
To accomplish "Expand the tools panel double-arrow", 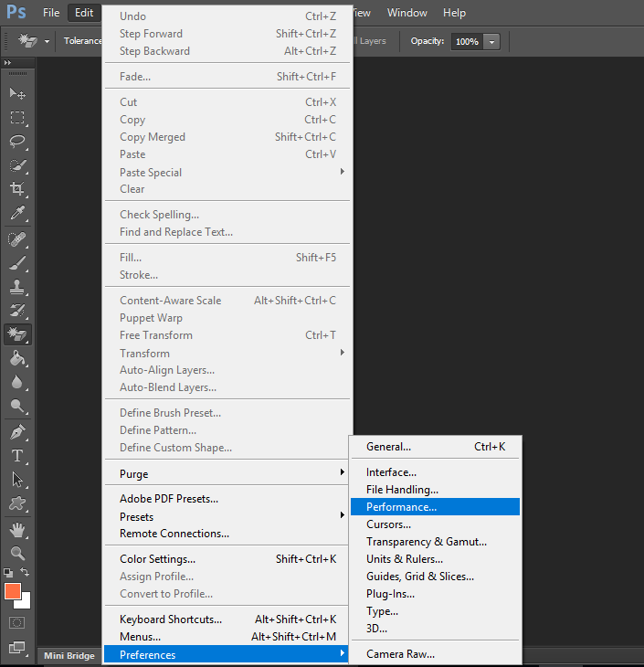I will click(x=7, y=62).
